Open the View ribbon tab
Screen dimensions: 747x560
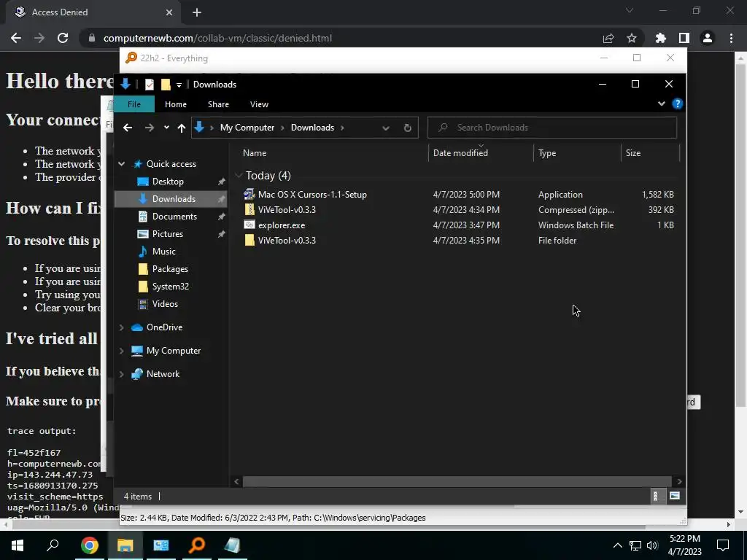pyautogui.click(x=259, y=104)
